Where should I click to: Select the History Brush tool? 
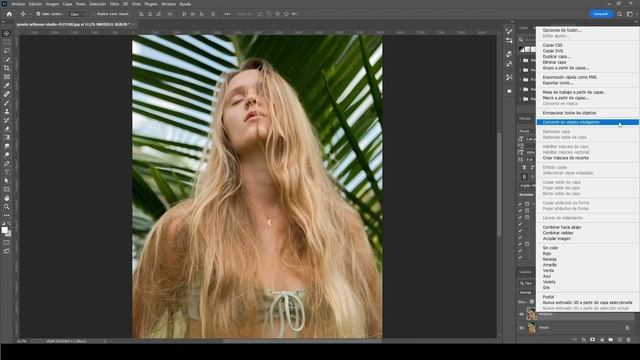click(x=7, y=120)
